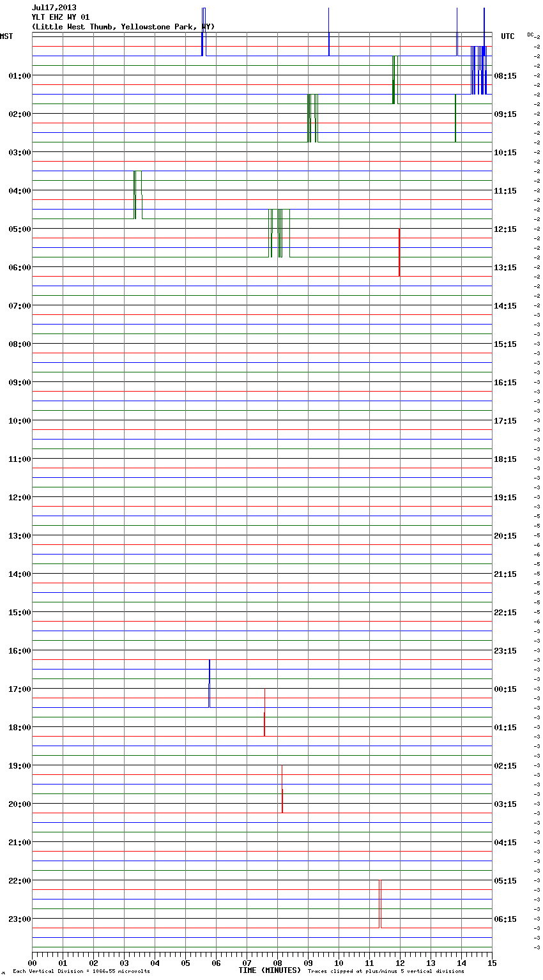Click the 03:15 UTC row label

[505, 804]
